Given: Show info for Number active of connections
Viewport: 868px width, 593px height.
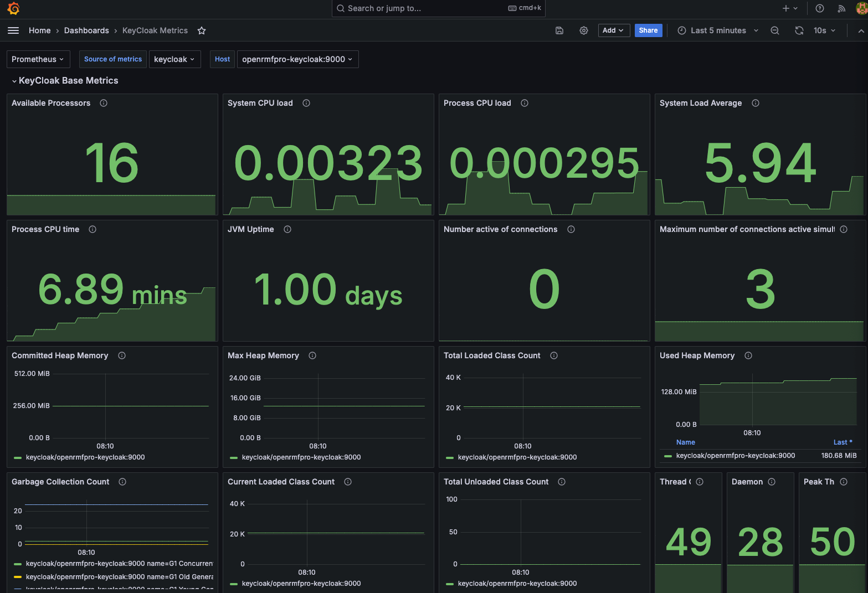Looking at the screenshot, I should (571, 229).
